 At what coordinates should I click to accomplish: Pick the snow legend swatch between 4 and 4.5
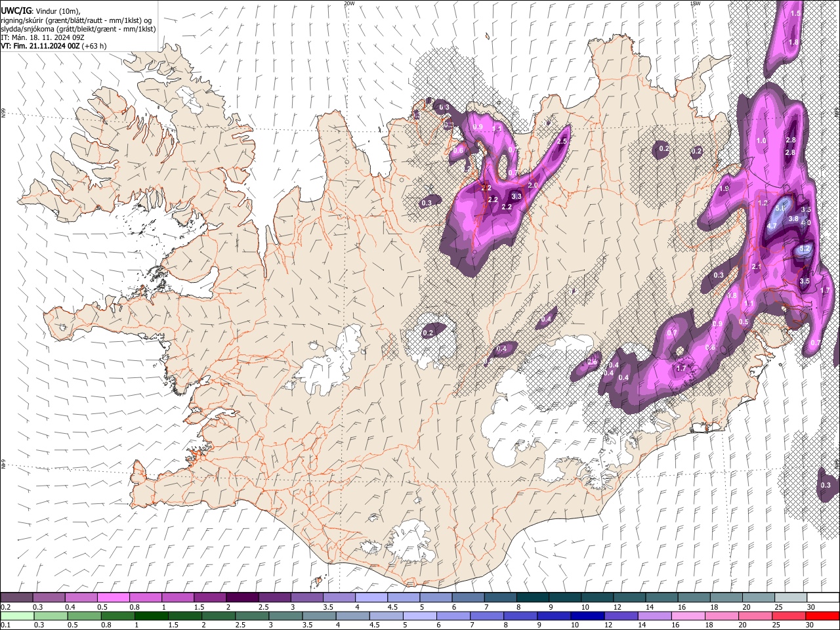coord(371,598)
